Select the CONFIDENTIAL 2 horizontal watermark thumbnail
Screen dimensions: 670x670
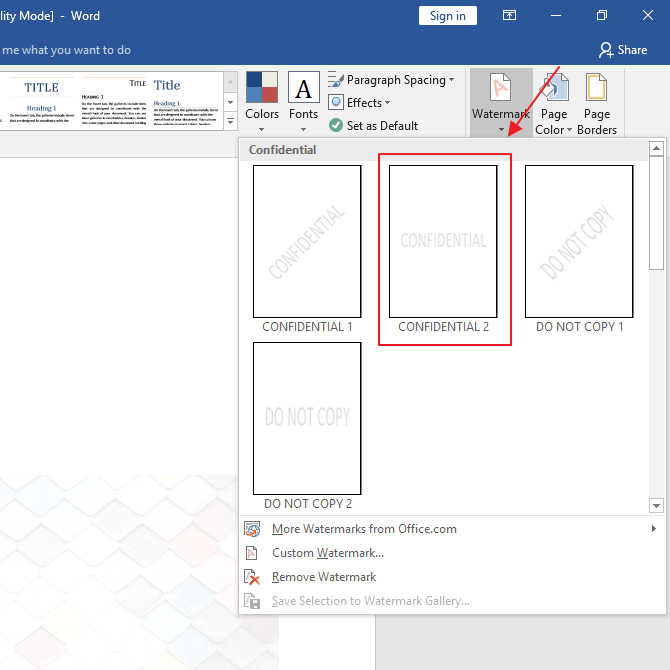pos(443,241)
